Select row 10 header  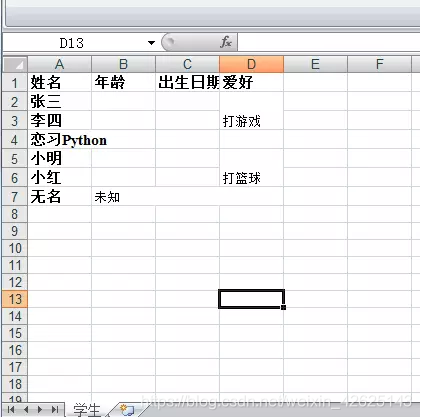(14, 248)
